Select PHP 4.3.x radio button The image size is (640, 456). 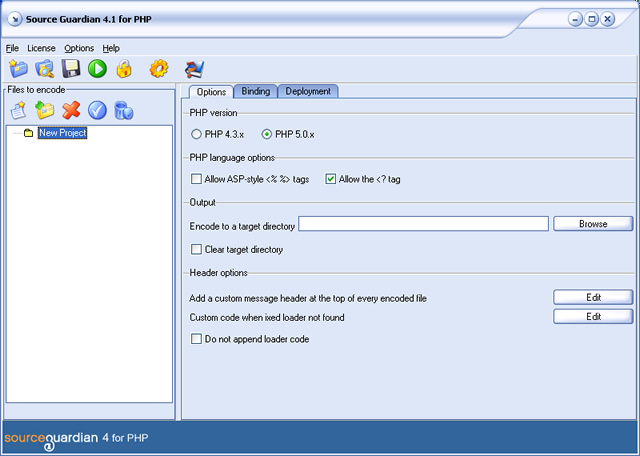[196, 134]
